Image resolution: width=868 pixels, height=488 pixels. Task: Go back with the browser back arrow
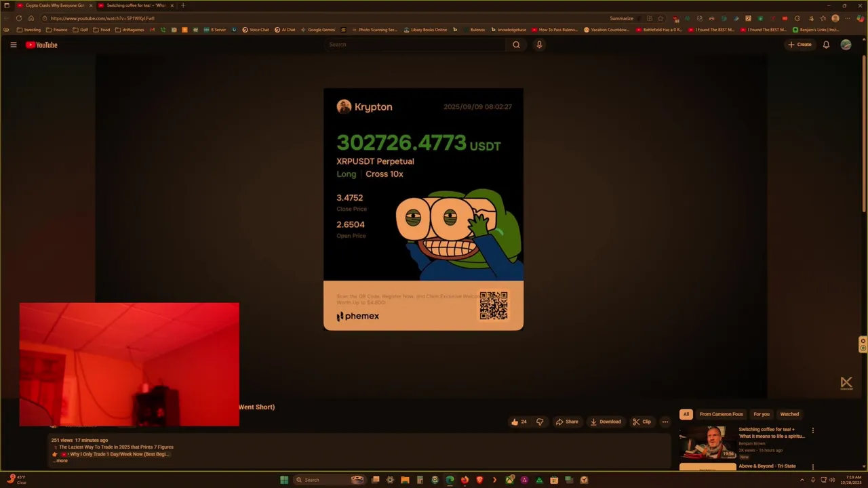pyautogui.click(x=7, y=18)
